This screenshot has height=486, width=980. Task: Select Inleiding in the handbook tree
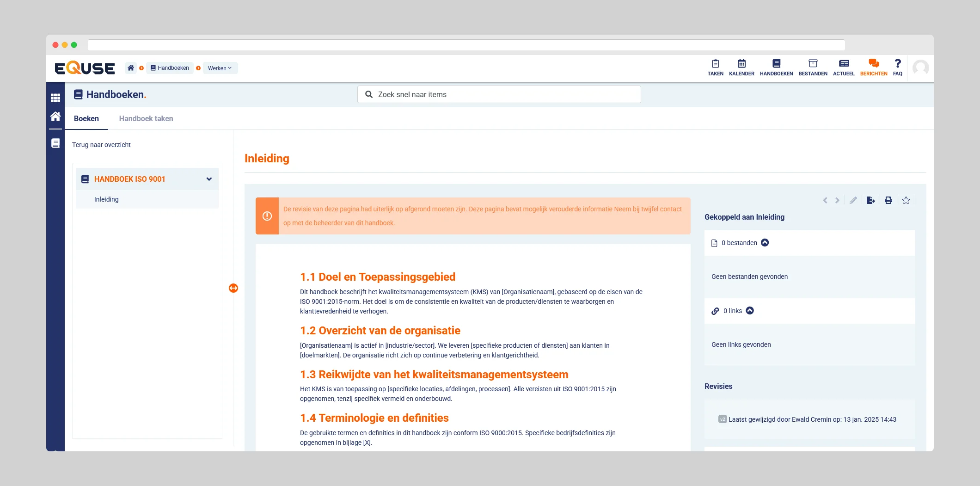(x=106, y=199)
